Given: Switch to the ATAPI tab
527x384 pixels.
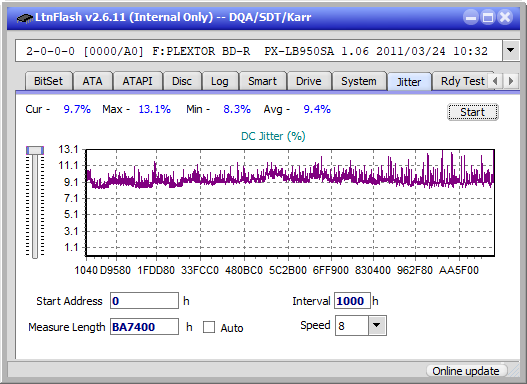Looking at the screenshot, I should point(137,81).
